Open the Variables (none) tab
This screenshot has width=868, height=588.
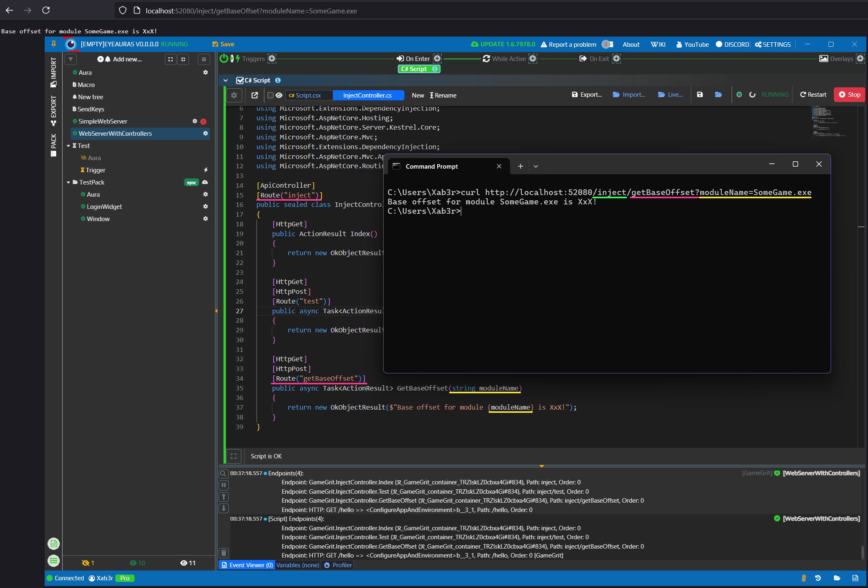[x=298, y=565]
